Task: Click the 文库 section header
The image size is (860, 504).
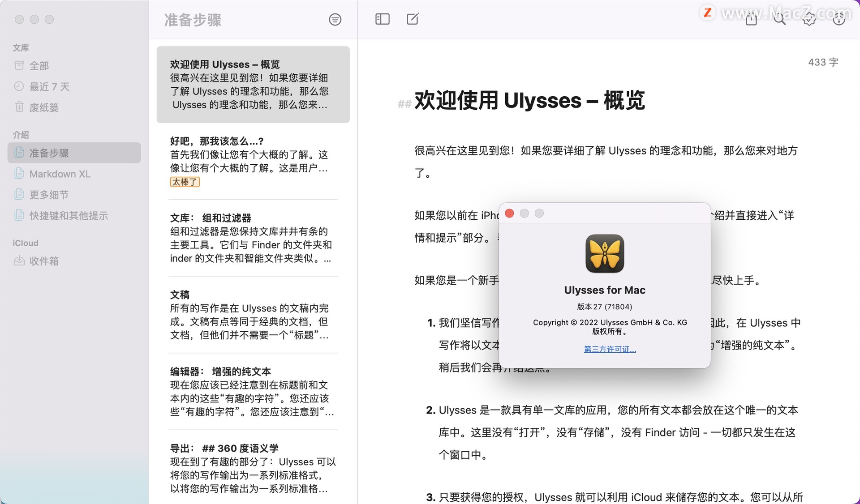Action: pos(21,48)
